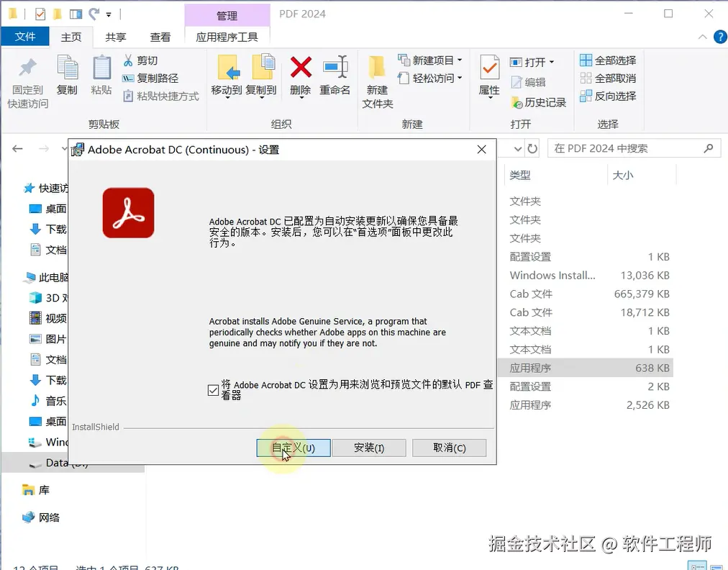Click the Pin to Quick Access icon
Viewport: 728px width, 570px height.
(x=27, y=68)
